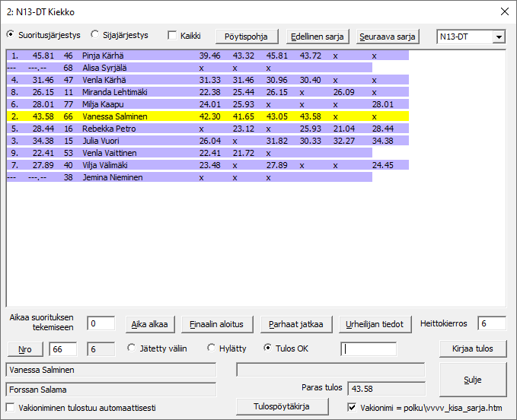This screenshot has height=420, width=517.
Task: Click the Kirjaa tulos button
Action: 473,348
